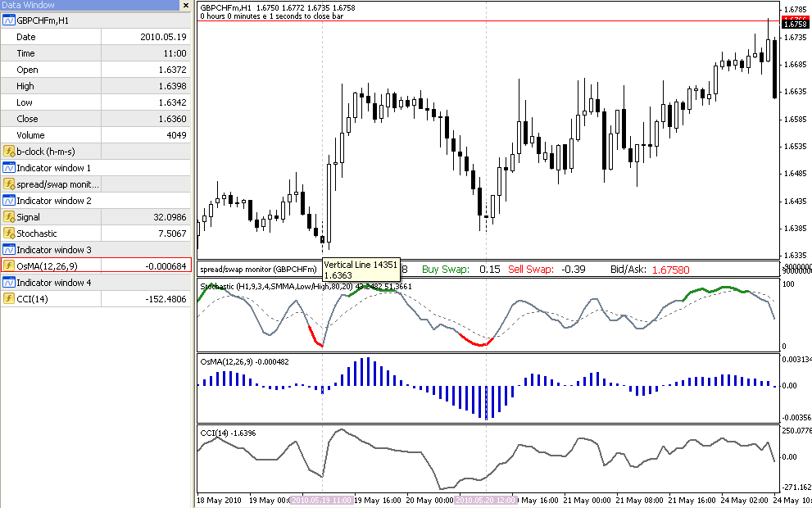
Task: Select the Stochastic value 7.5067
Action: [x=172, y=234]
